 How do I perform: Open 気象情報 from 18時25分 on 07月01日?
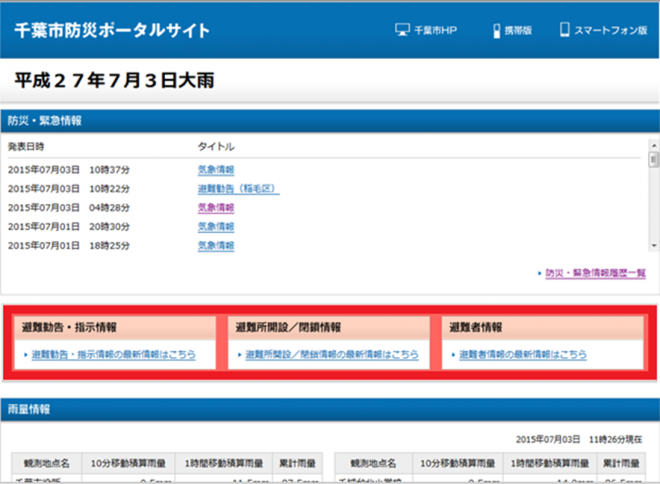(216, 245)
